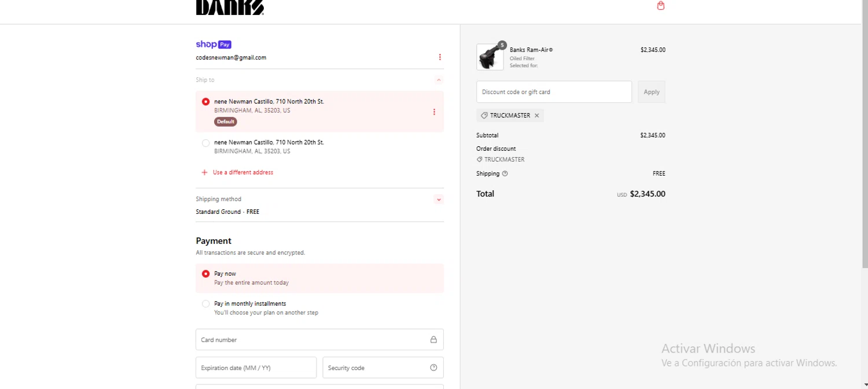Expand the Shipping method section chevron
The image size is (868, 389).
439,199
